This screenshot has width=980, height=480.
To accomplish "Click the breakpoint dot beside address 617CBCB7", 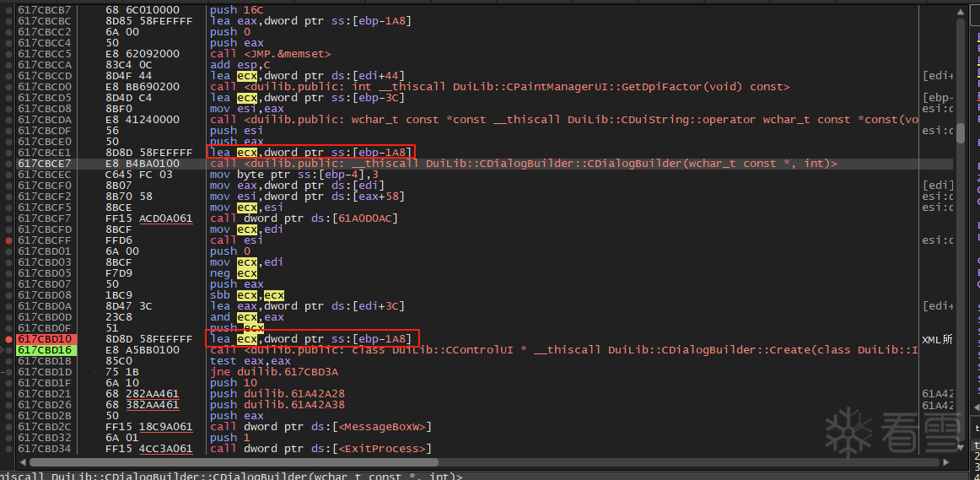I will (9, 10).
